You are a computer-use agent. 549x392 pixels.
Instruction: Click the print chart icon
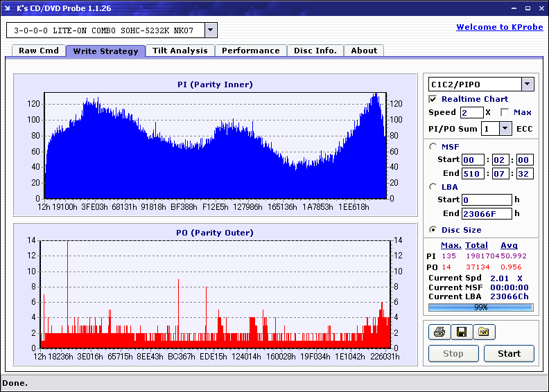[x=439, y=332]
